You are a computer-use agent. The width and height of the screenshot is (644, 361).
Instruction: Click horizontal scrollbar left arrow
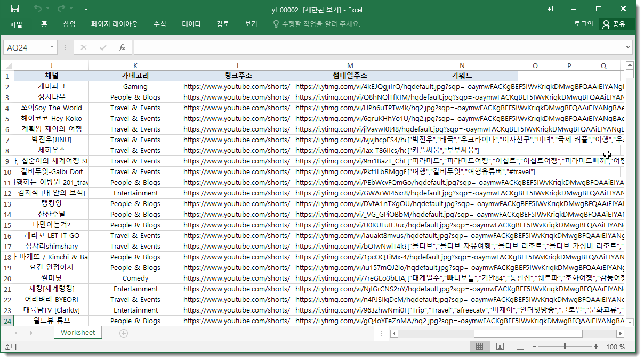[394, 333]
